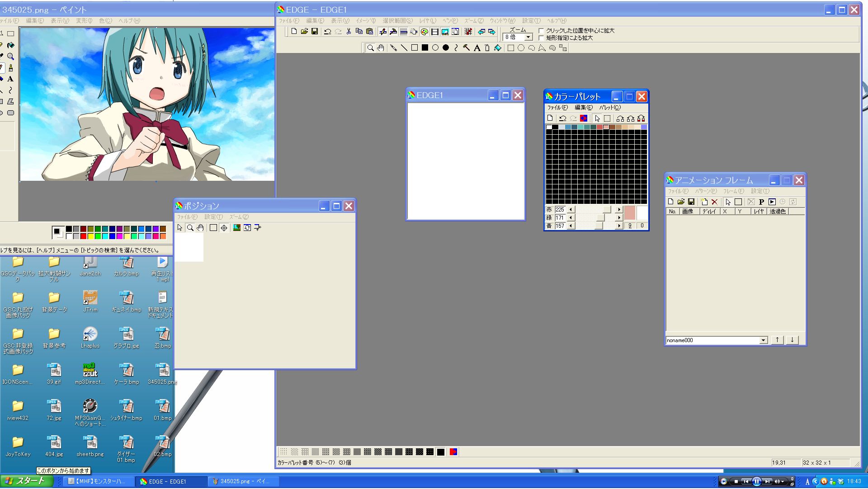The image size is (868, 489).
Task: Open イメージ menu in EDGE main window
Action: click(x=366, y=20)
